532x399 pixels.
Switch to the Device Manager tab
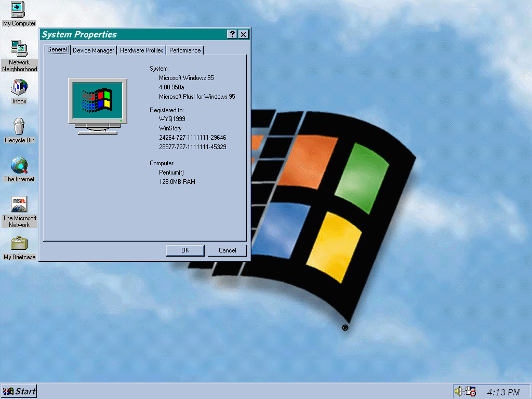94,50
